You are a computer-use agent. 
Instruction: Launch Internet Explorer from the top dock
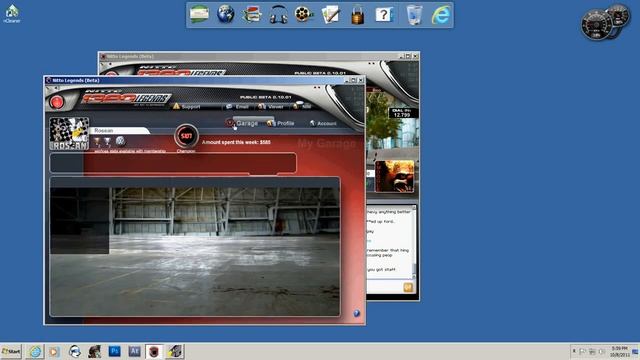[x=441, y=15]
